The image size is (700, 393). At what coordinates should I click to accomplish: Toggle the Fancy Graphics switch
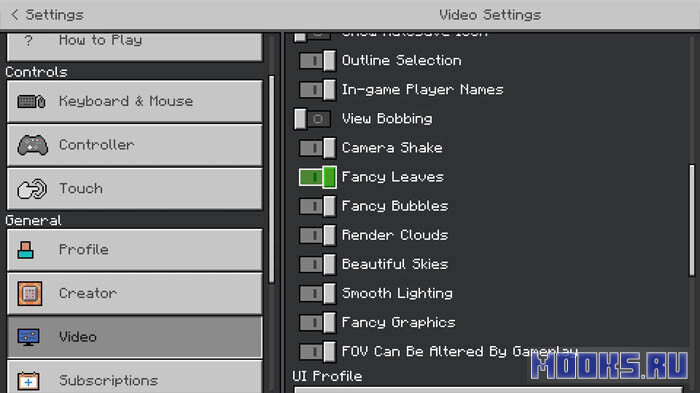coord(317,322)
